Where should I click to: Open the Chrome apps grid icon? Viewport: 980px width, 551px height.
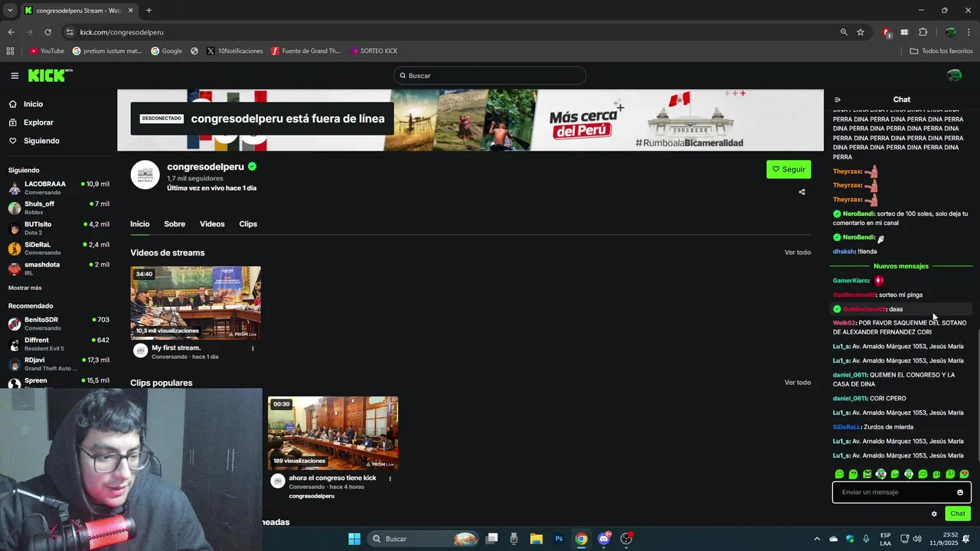pos(10,51)
